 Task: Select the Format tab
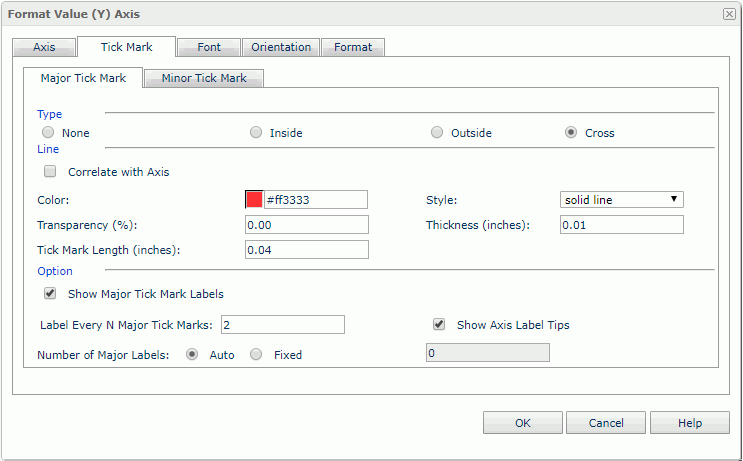tap(353, 47)
